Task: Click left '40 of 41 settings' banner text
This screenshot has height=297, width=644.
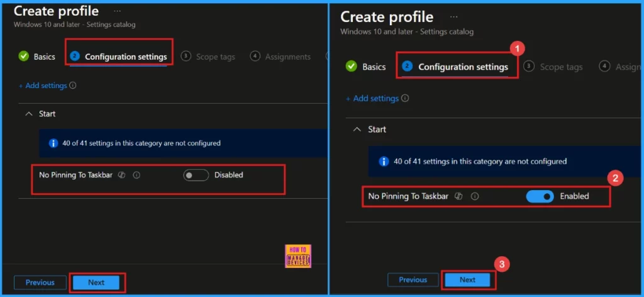Action: point(141,143)
